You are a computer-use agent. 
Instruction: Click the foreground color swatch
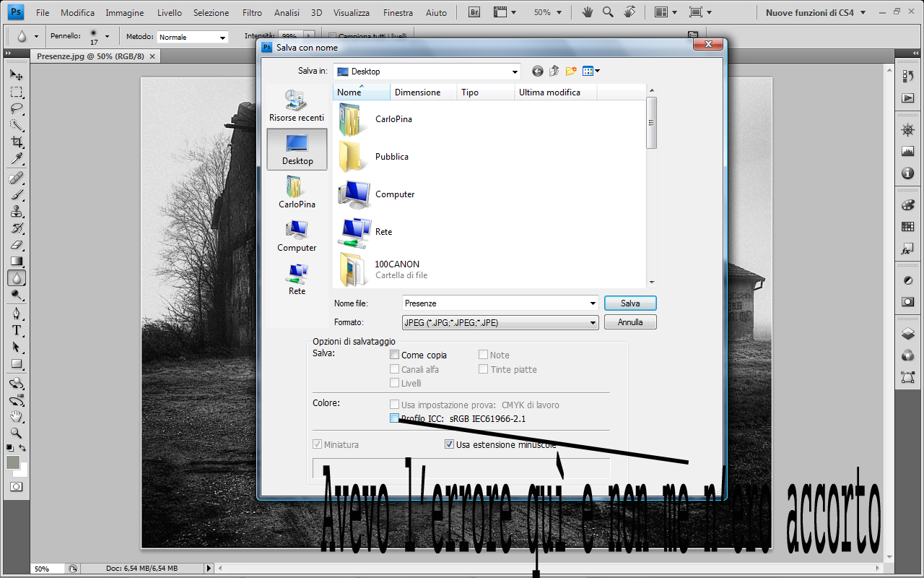click(x=13, y=462)
